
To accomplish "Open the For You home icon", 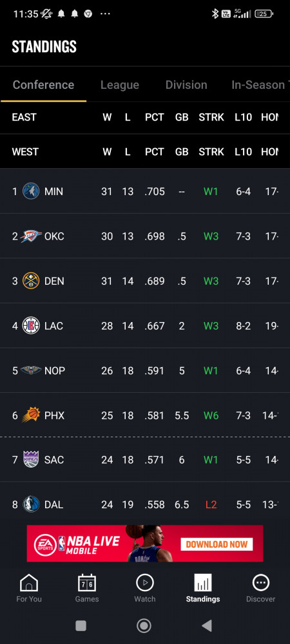I will coord(29,583).
